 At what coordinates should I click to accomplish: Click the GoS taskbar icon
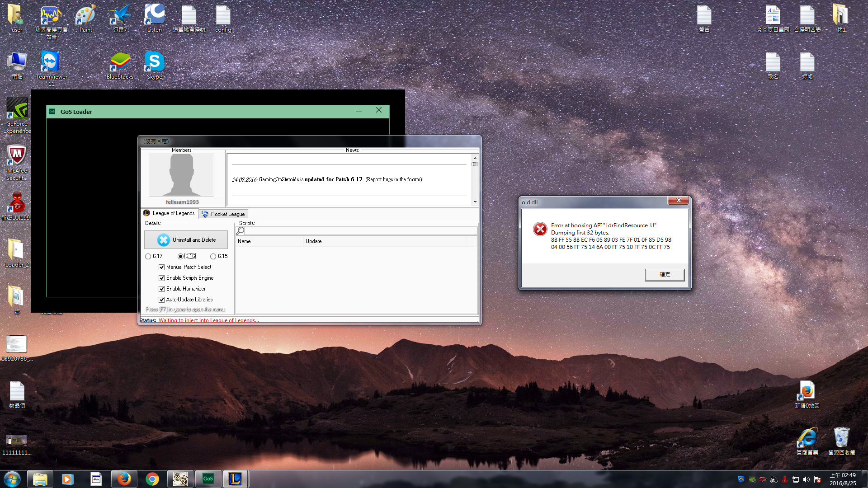208,479
